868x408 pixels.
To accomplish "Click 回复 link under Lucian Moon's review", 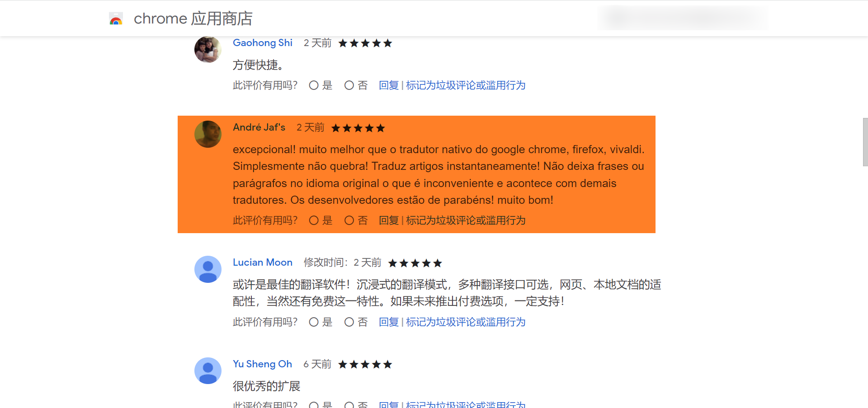I will pos(388,322).
